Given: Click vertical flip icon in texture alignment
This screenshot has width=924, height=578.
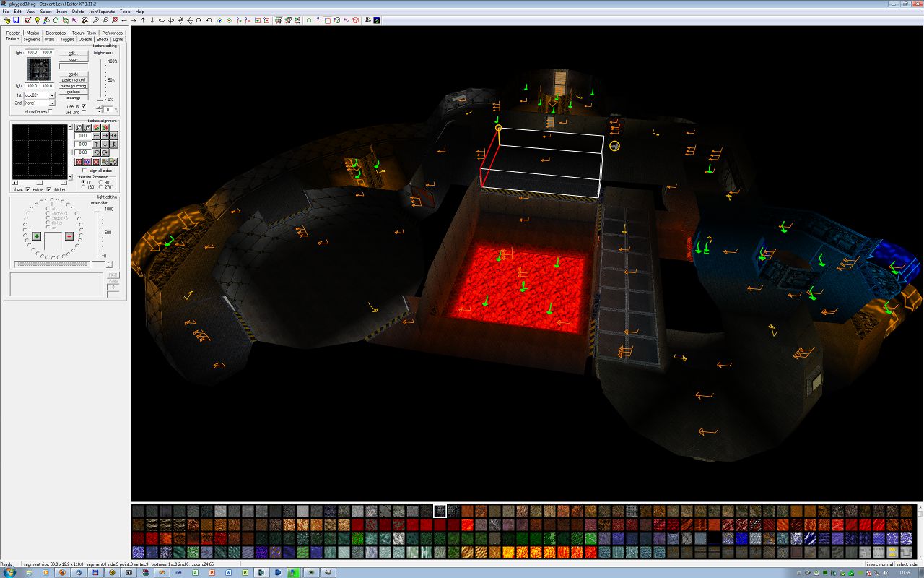Looking at the screenshot, I should 113,144.
